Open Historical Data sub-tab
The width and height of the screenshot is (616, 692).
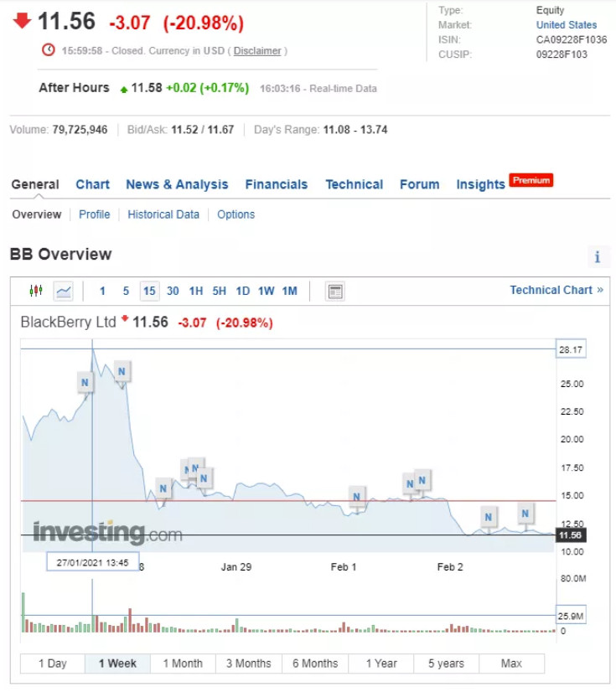[163, 214]
